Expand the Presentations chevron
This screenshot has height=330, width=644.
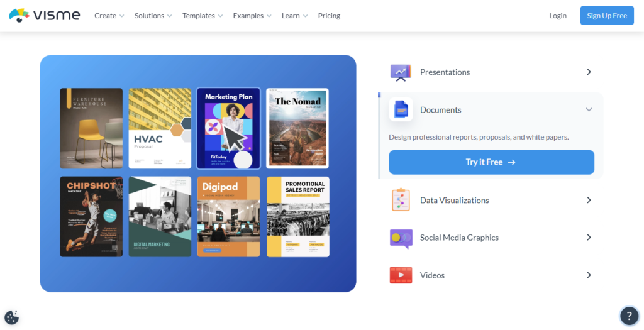coord(589,72)
